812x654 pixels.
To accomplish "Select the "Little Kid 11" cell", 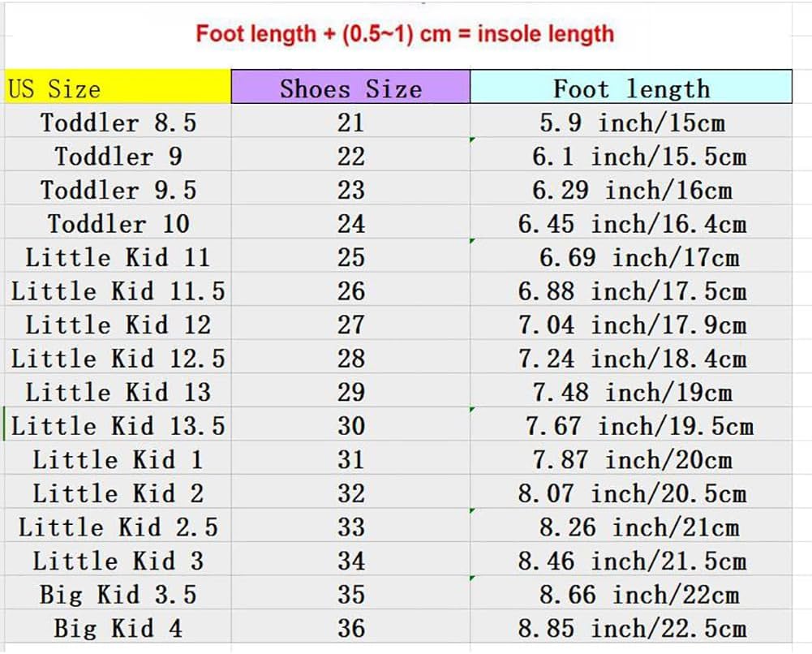I will 118,257.
